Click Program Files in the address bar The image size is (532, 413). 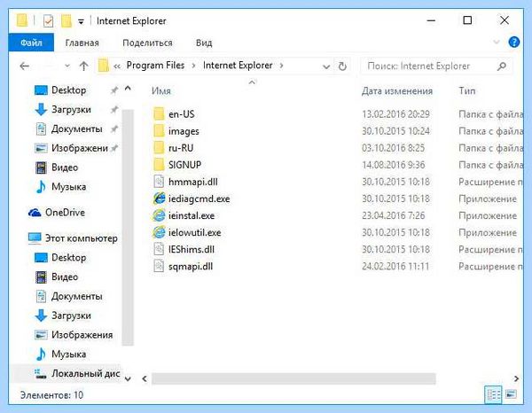click(x=155, y=65)
